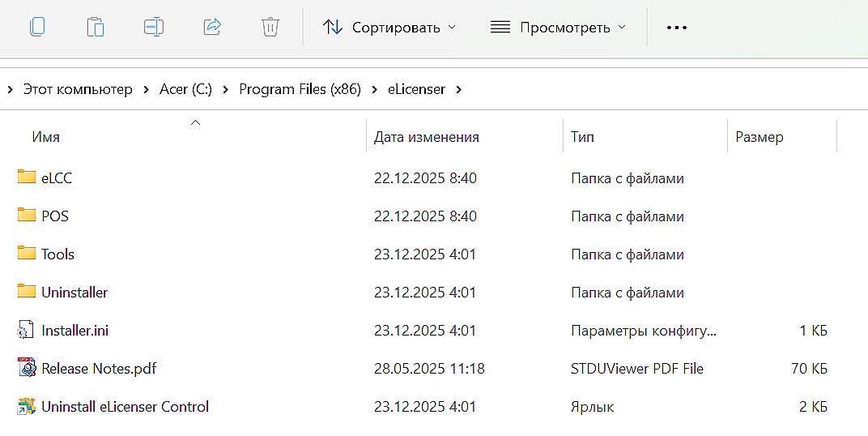The width and height of the screenshot is (868, 436).
Task: Select the POS folder name
Action: (x=55, y=216)
